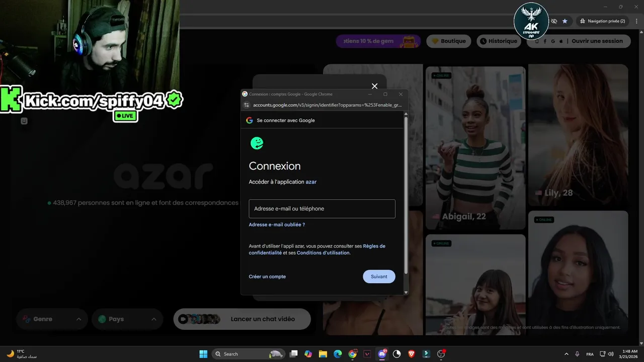This screenshot has width=644, height=362.
Task: Click the crossed-out eye icon in address bar
Action: [x=554, y=21]
